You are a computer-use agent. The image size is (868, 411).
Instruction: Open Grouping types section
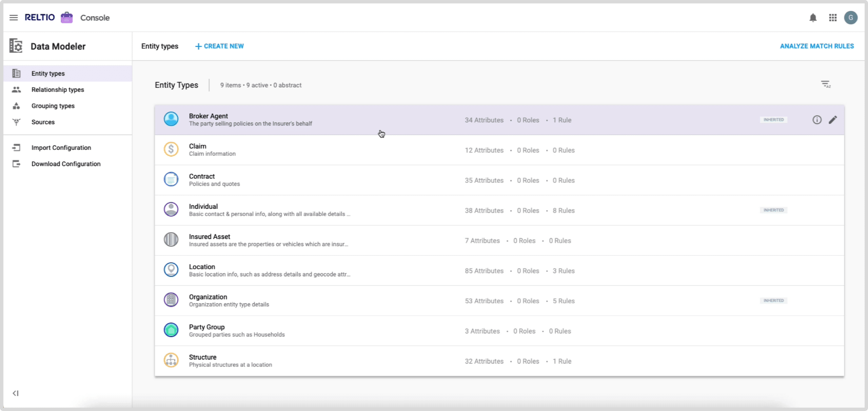(53, 106)
